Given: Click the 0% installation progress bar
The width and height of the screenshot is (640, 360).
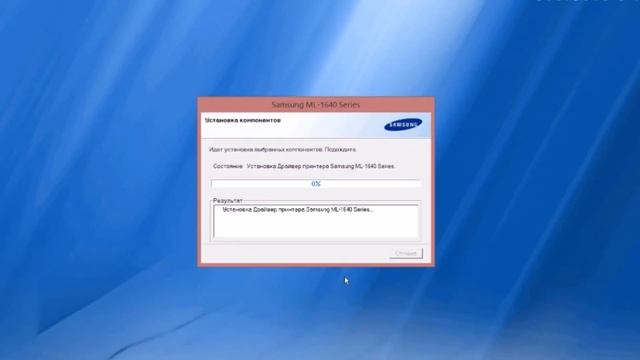Looking at the screenshot, I should coord(316,184).
